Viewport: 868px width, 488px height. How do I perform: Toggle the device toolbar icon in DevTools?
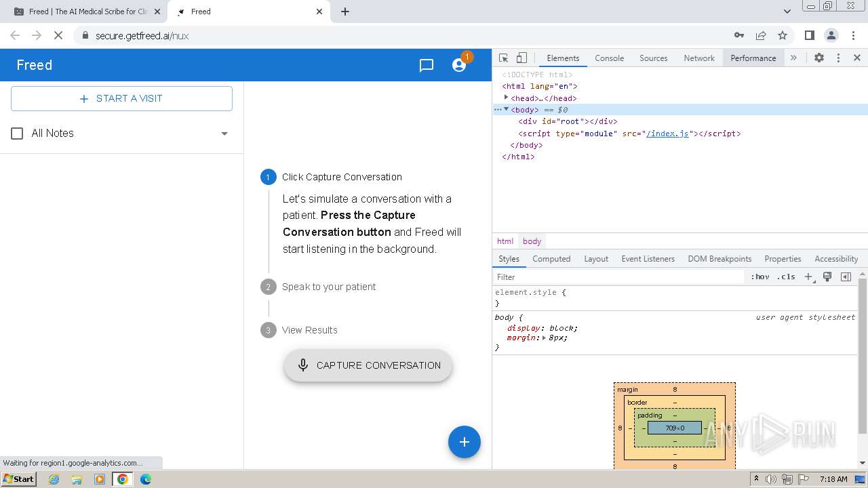click(521, 58)
